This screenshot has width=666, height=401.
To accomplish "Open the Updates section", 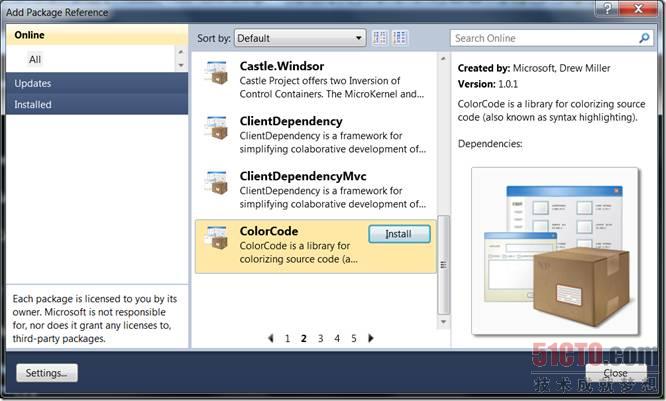I will click(x=97, y=83).
